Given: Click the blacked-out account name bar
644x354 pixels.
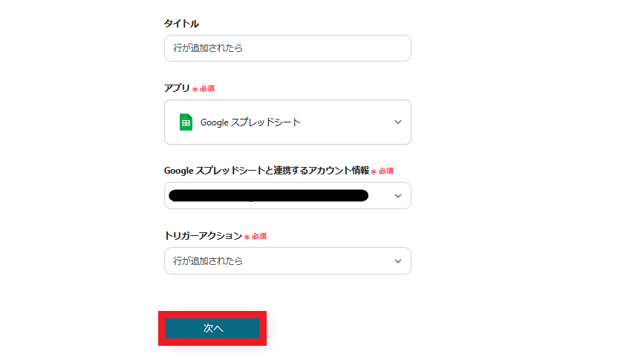Looking at the screenshot, I should [269, 196].
